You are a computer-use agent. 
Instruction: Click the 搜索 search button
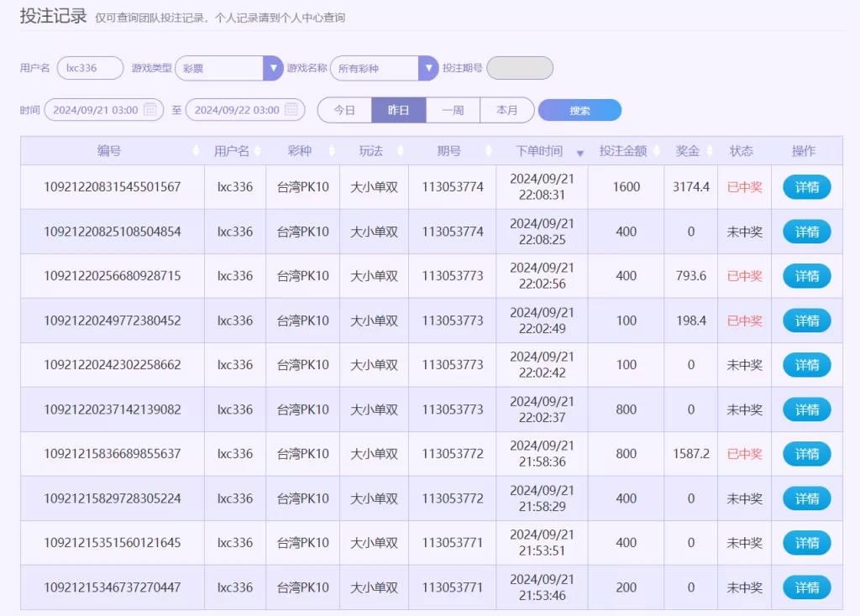[579, 110]
